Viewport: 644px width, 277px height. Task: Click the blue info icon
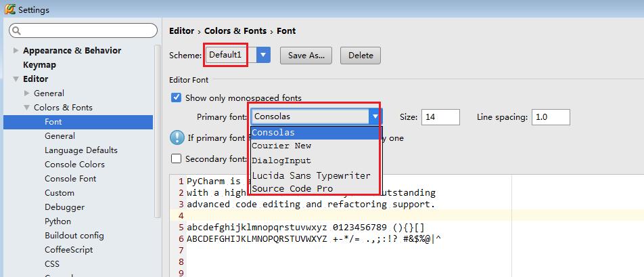(177, 138)
